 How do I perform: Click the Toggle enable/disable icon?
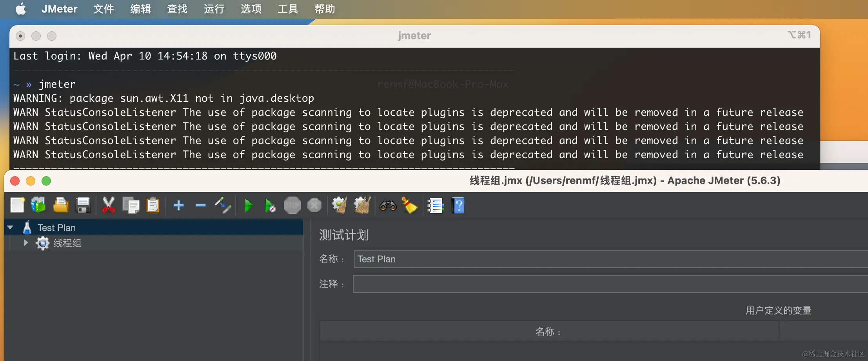[223, 205]
